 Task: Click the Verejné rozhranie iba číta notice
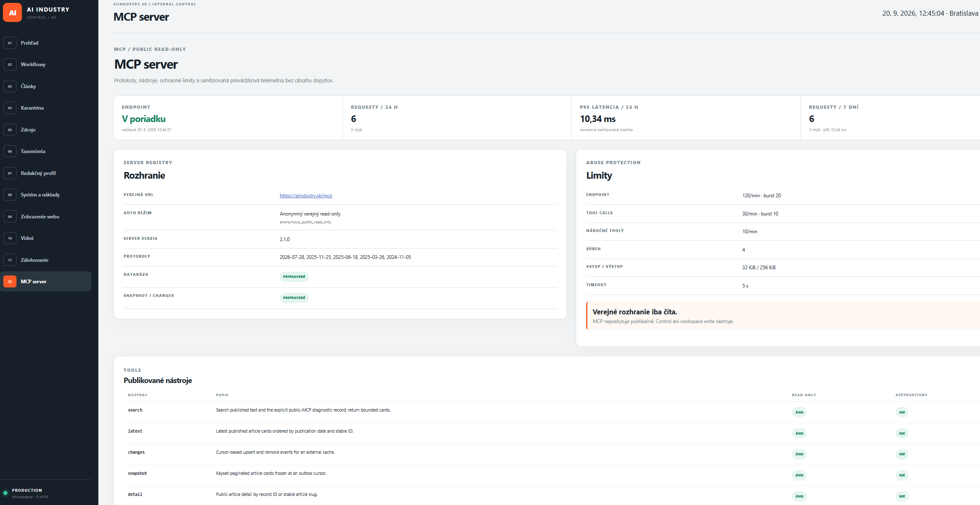pos(783,316)
